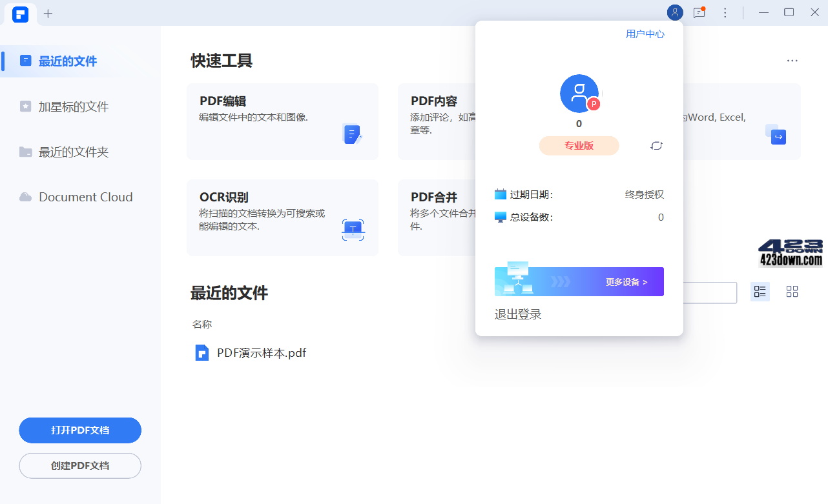Screen dimensions: 828x504
Task: Click the PDFelement logo on the tab
Action: coord(20,14)
